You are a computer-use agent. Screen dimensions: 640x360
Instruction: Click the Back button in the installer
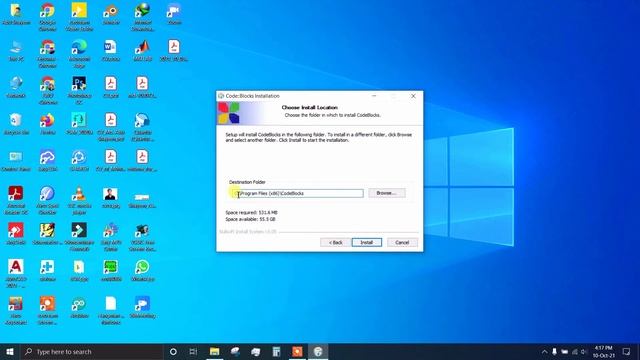click(x=336, y=242)
